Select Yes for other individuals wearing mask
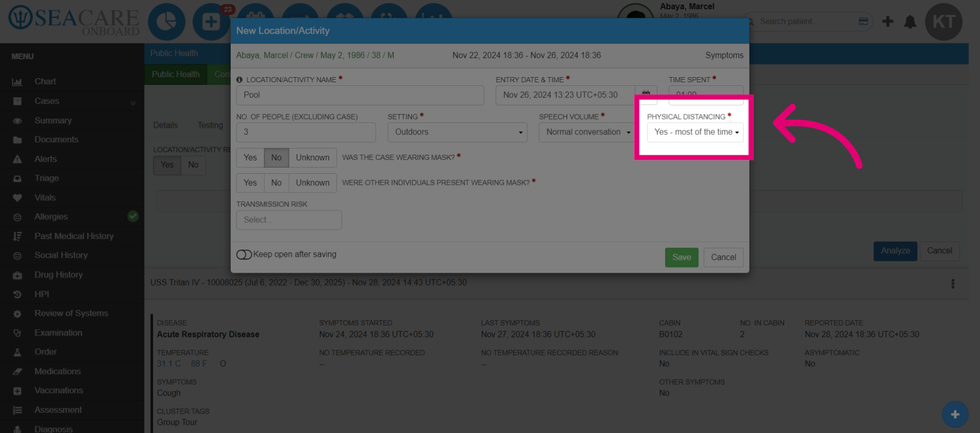 point(250,183)
